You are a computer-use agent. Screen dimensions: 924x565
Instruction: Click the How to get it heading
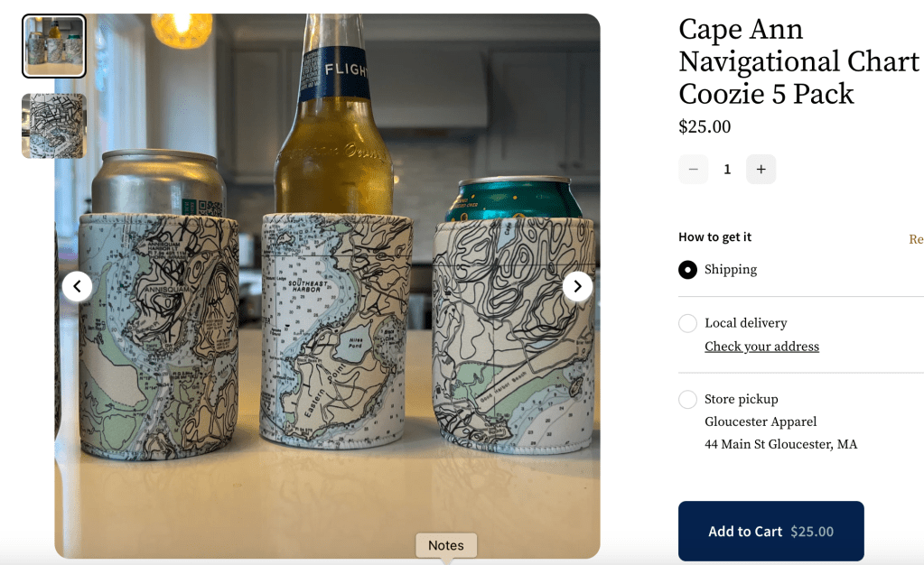pyautogui.click(x=714, y=237)
